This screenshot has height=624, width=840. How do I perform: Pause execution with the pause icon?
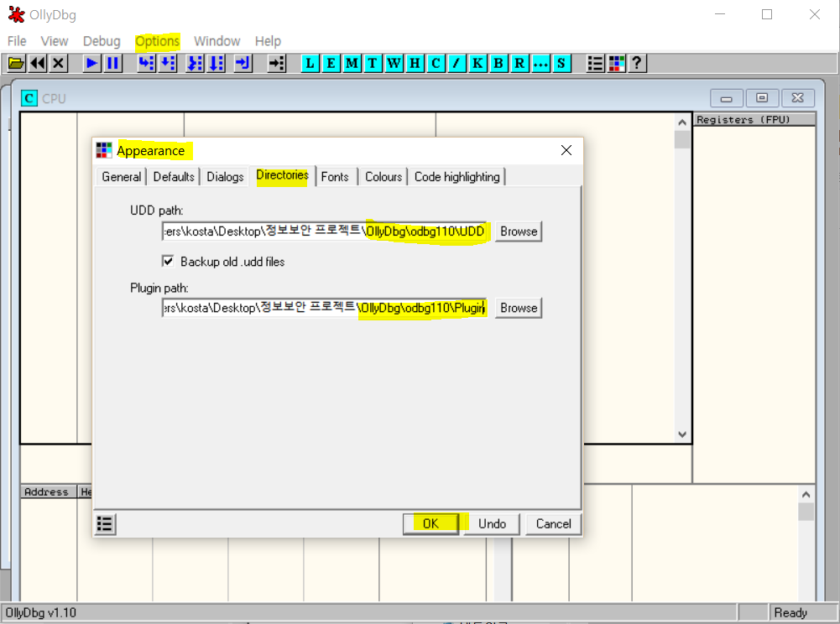click(112, 63)
